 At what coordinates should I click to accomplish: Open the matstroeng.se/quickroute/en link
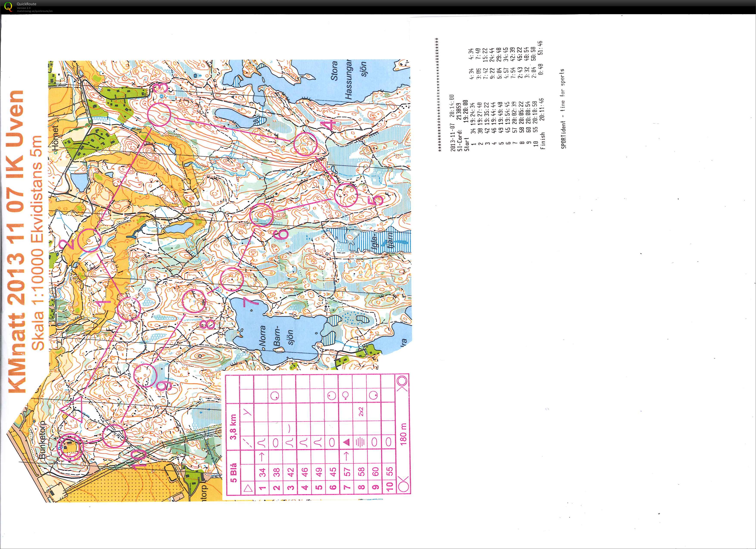[35, 11]
